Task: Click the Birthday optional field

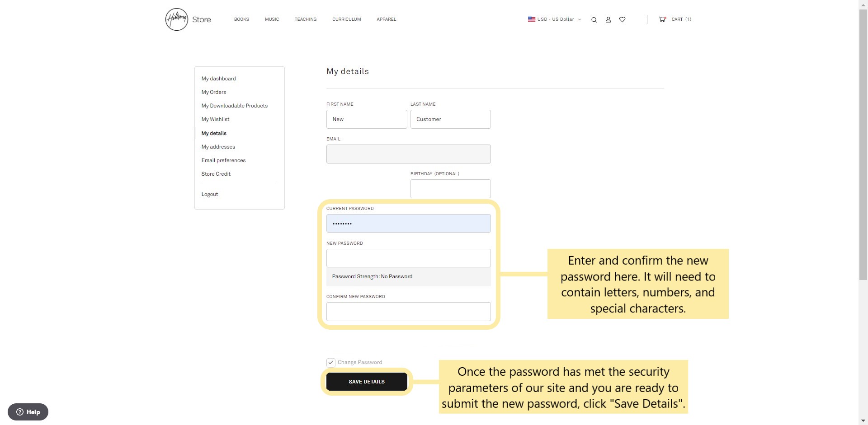Action: click(450, 189)
